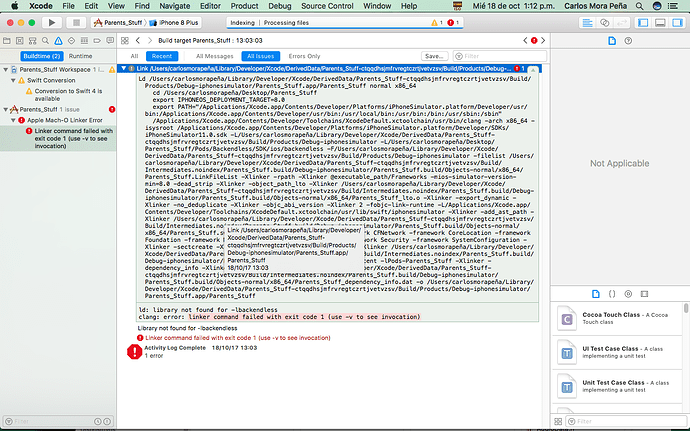Select the Cocoa Touch Class template
The width and height of the screenshot is (690, 431).
[618, 318]
